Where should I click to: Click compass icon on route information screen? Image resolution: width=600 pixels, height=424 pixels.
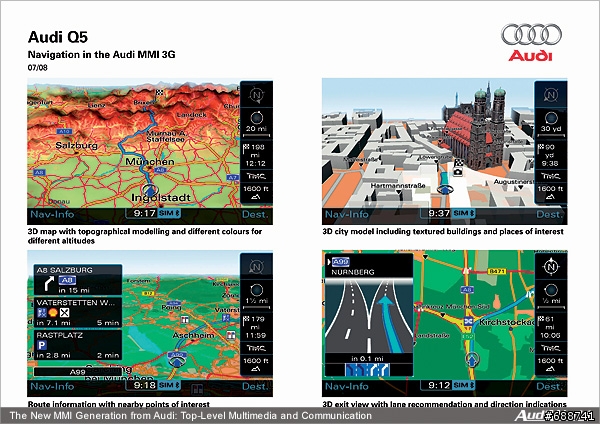(256, 267)
